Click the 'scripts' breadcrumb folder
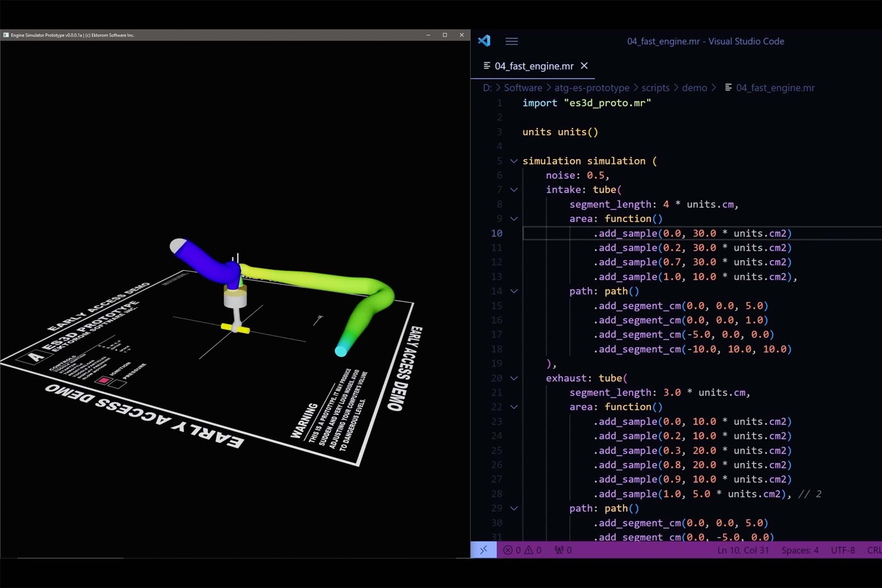This screenshot has height=588, width=882. (655, 88)
